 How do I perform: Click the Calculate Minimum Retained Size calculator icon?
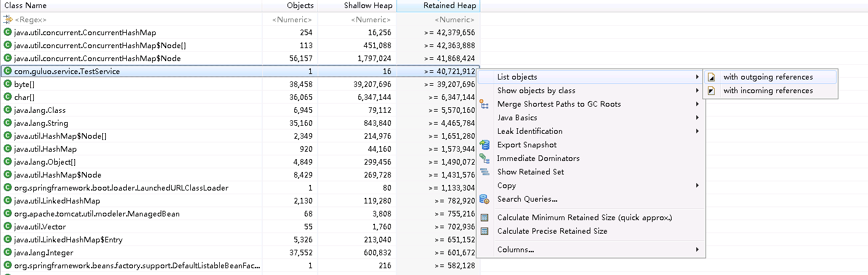[x=484, y=218]
